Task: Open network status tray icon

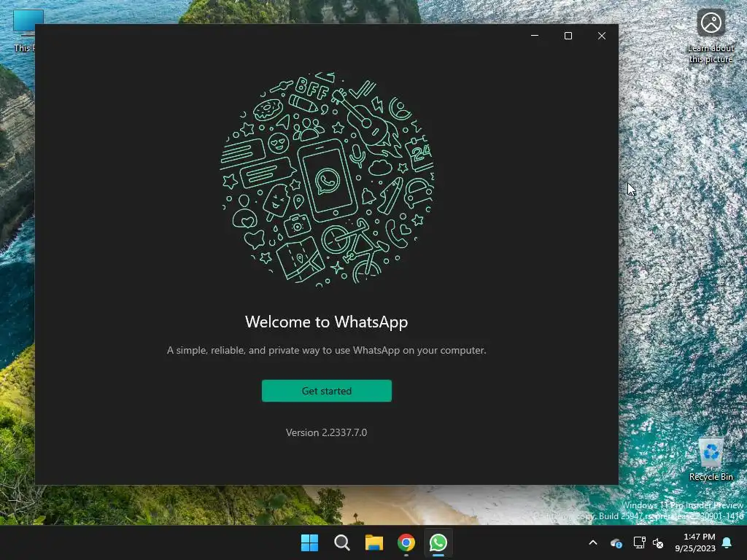Action: [639, 542]
